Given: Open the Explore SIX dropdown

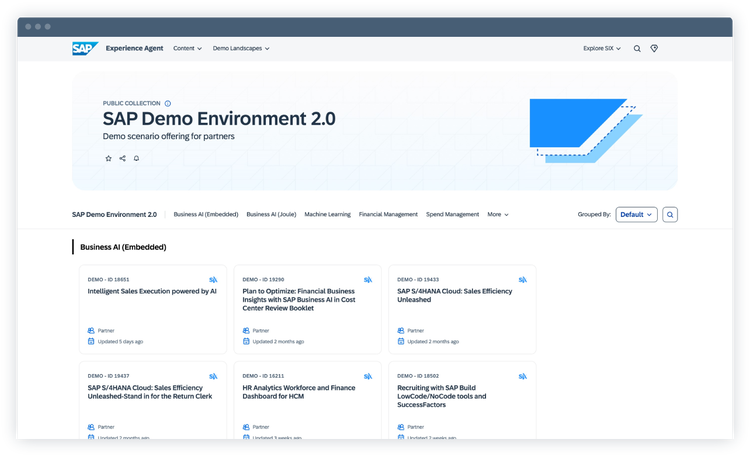Looking at the screenshot, I should pyautogui.click(x=602, y=48).
